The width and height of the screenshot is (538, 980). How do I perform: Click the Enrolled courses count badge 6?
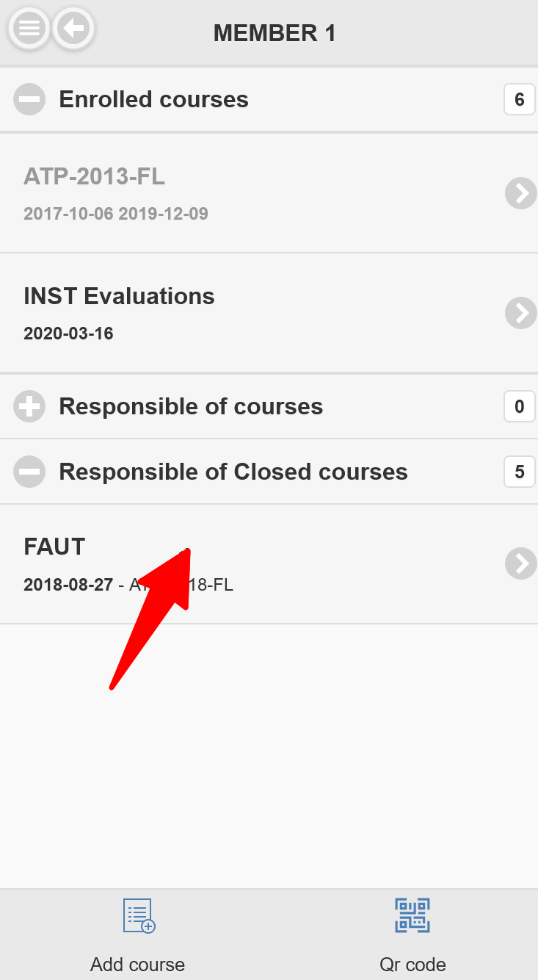[519, 99]
